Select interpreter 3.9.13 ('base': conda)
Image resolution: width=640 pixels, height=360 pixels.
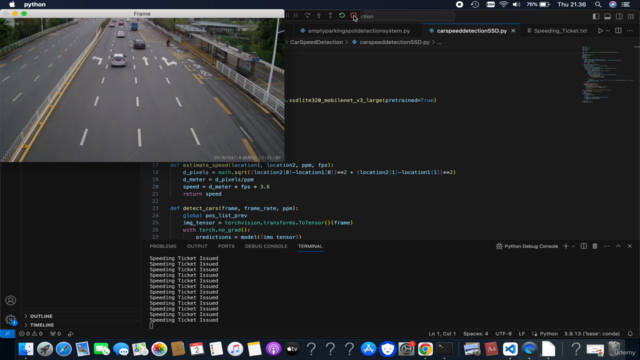(592, 333)
